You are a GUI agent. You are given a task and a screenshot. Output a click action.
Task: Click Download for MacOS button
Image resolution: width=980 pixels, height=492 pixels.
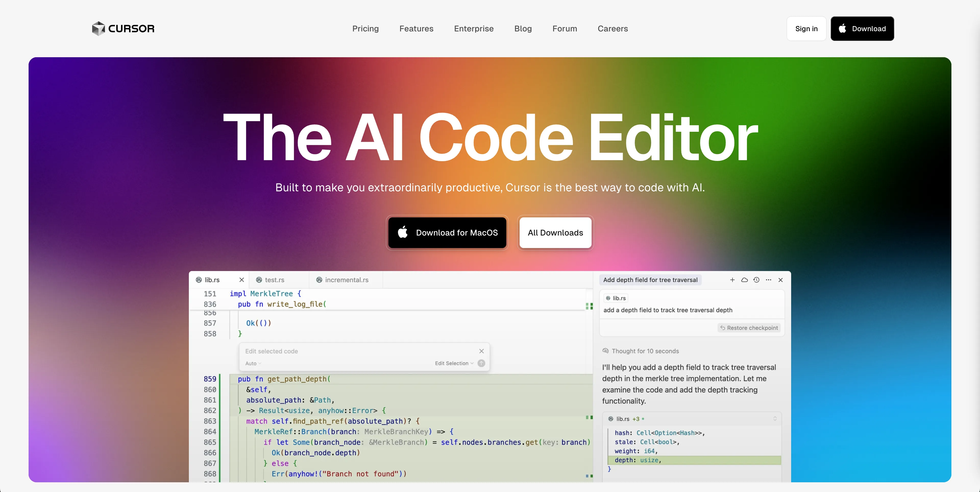click(447, 233)
